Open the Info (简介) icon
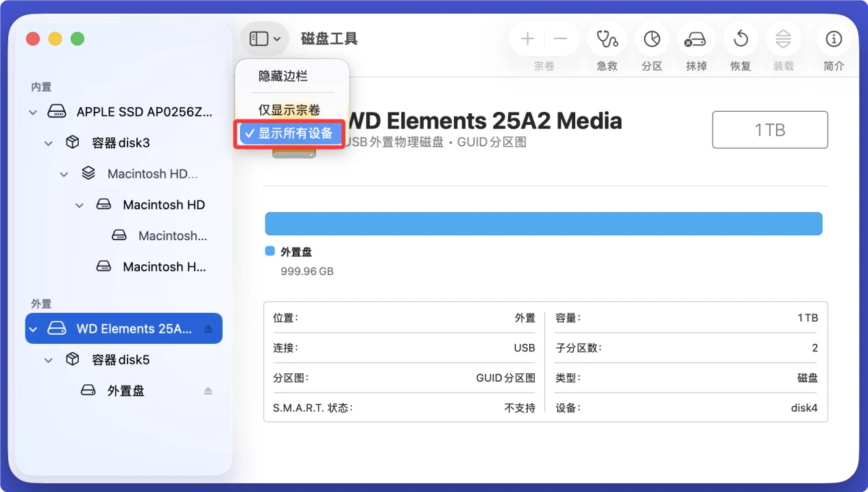 [834, 39]
